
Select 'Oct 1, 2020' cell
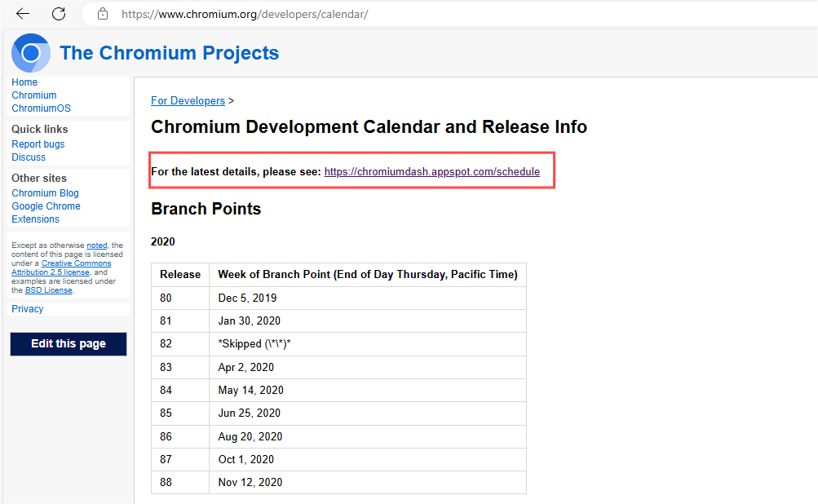pos(368,460)
